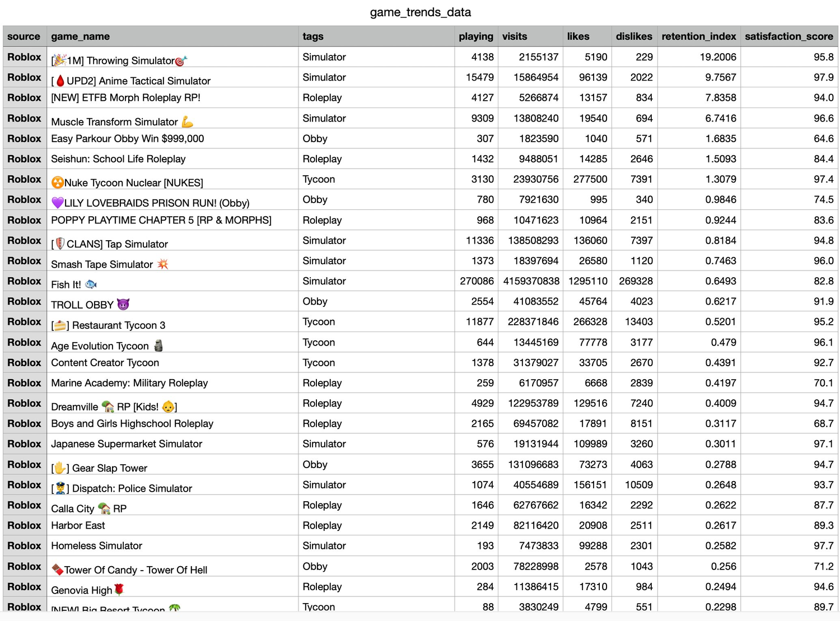
Task: Select the Throwing Simulator game name cell
Action: tap(172, 57)
